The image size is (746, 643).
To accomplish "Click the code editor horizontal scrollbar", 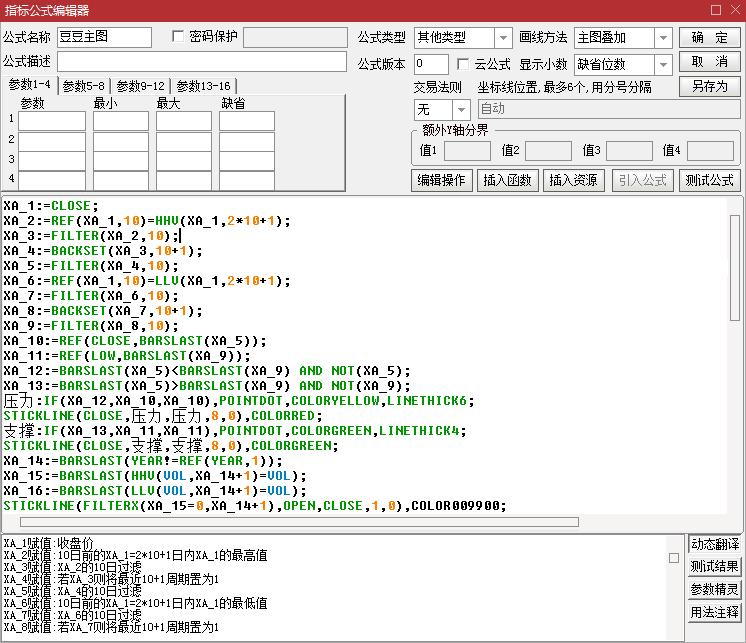I will 300,521.
